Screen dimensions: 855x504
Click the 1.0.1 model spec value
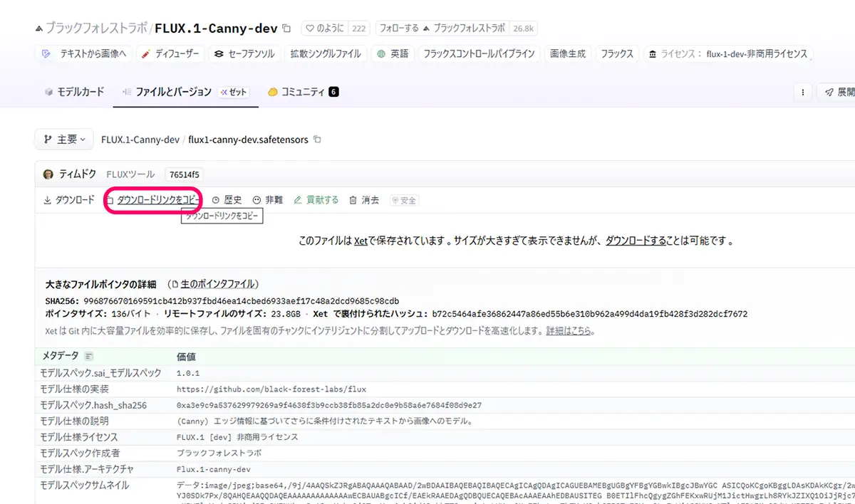[x=189, y=373]
